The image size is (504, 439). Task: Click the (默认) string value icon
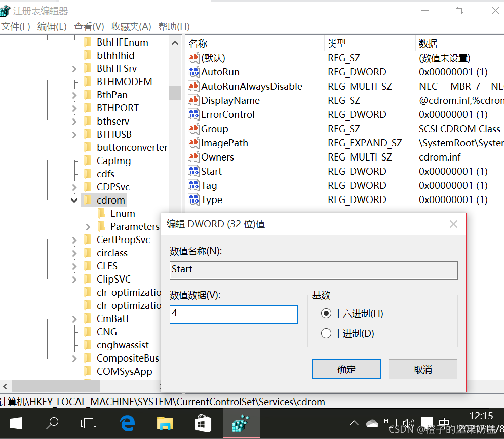193,58
